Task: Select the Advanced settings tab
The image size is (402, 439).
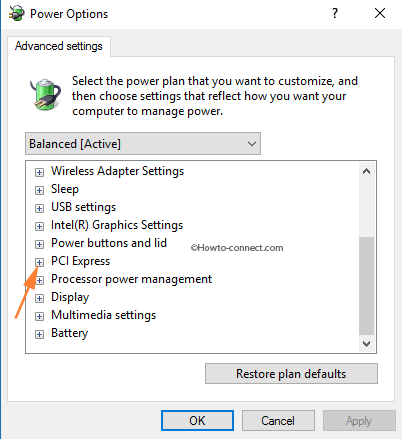Action: click(59, 46)
